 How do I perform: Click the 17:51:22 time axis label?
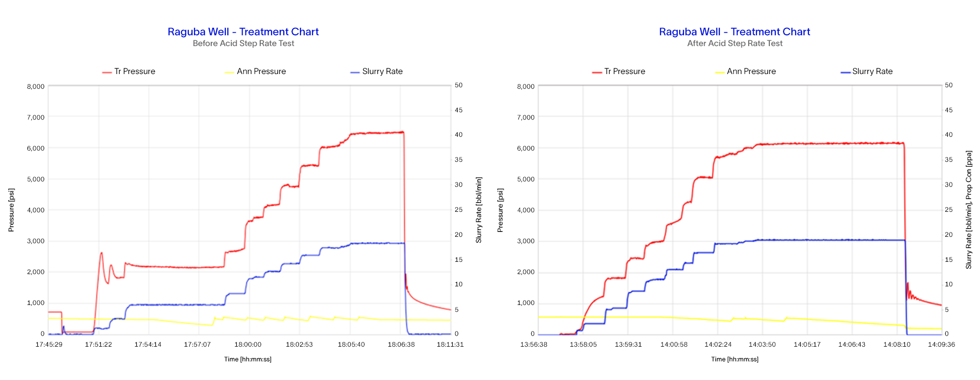coord(98,345)
